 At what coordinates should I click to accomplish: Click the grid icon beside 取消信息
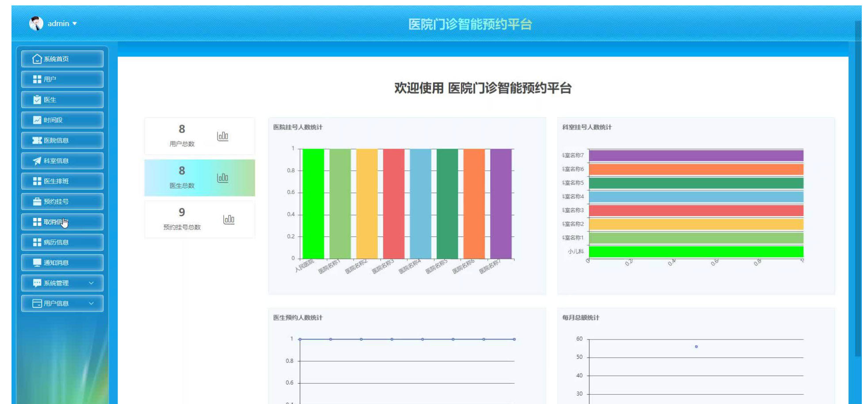[x=37, y=222]
